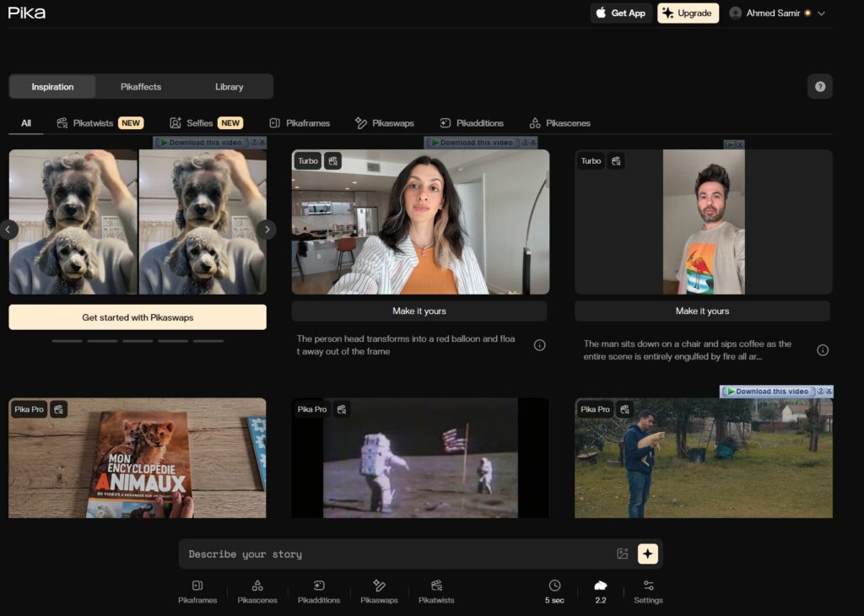Click Pikatwists icon on astronaut video
The image size is (864, 616).
coord(342,409)
